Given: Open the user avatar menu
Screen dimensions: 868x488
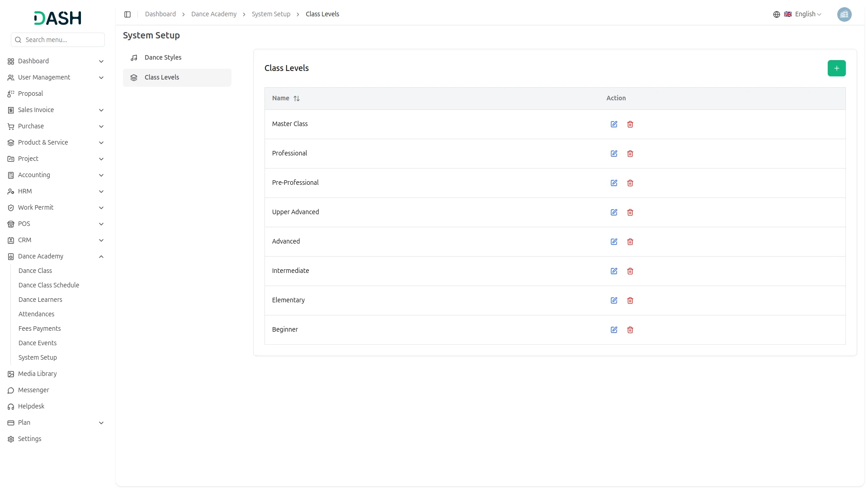Looking at the screenshot, I should tap(844, 14).
